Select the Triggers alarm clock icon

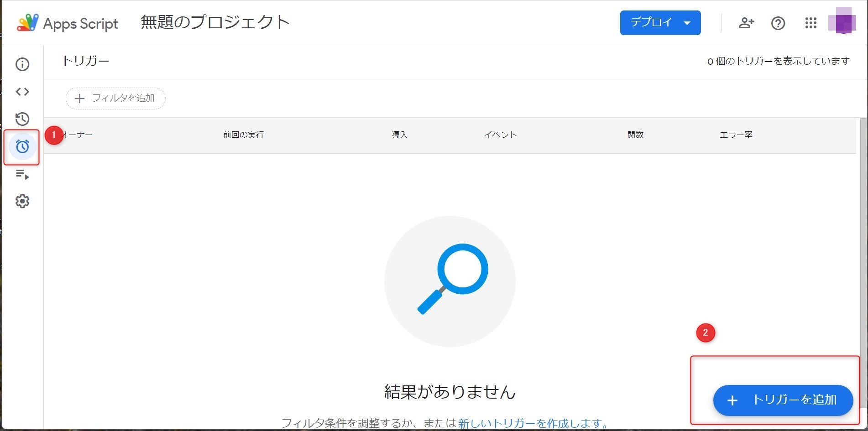point(22,146)
